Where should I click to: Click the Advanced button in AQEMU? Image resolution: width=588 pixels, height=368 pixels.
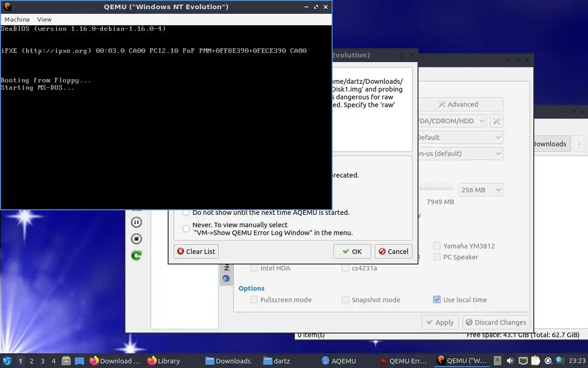[460, 104]
